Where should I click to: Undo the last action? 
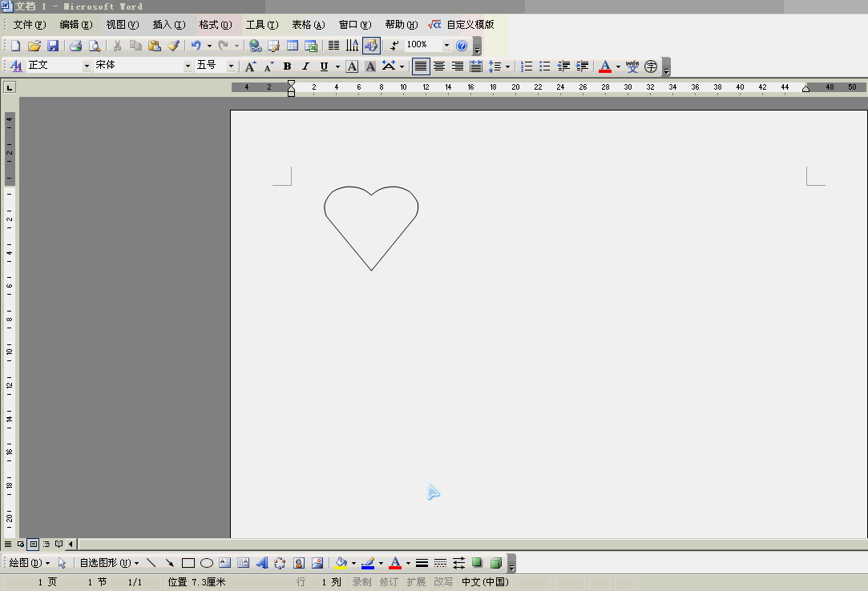pyautogui.click(x=196, y=46)
